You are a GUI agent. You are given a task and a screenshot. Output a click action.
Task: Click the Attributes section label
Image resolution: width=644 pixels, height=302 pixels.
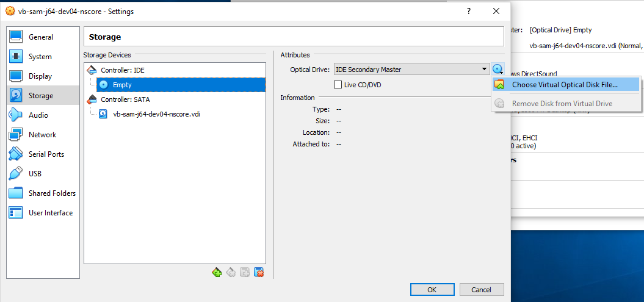pos(295,54)
